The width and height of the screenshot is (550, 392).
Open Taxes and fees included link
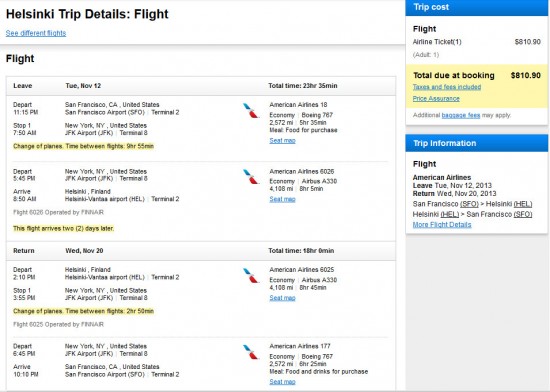(447, 87)
